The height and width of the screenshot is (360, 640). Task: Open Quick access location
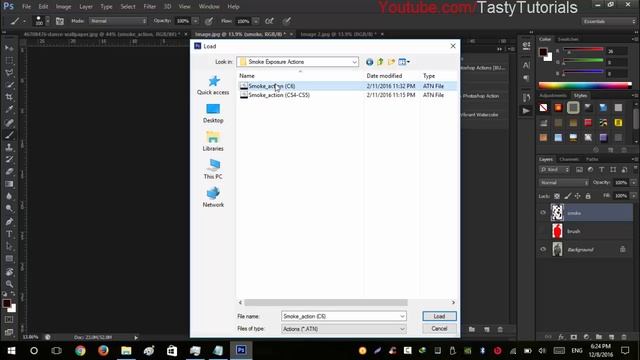click(x=213, y=85)
